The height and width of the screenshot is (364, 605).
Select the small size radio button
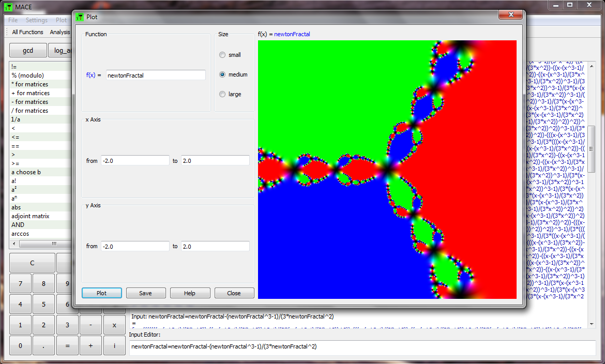222,55
